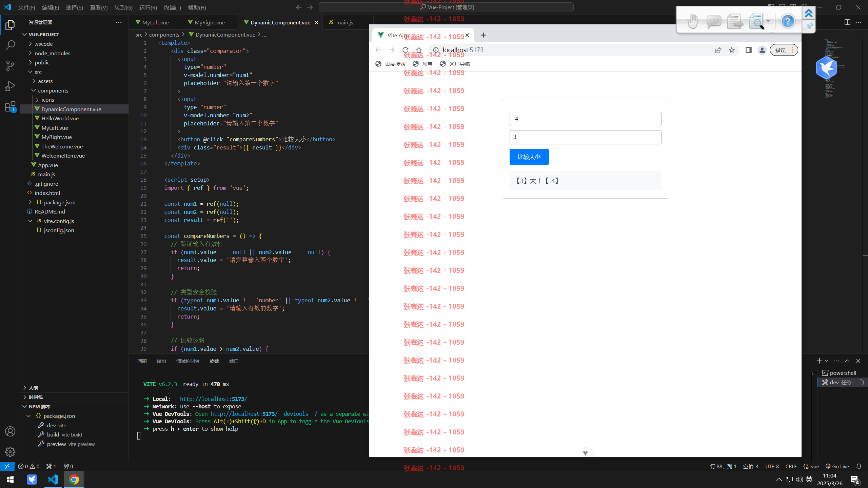This screenshot has height=488, width=868.
Task: Open the launch profile dropdown next to new terminal
Action: (x=826, y=361)
